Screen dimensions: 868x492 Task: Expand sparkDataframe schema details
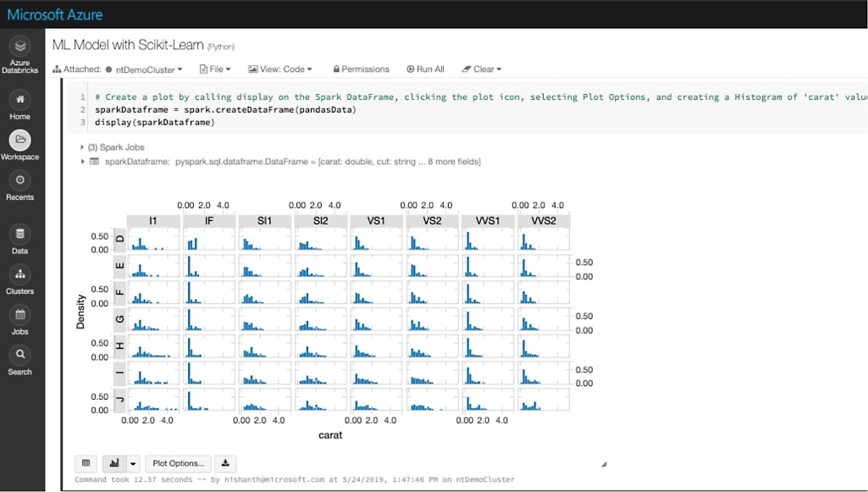[x=82, y=161]
